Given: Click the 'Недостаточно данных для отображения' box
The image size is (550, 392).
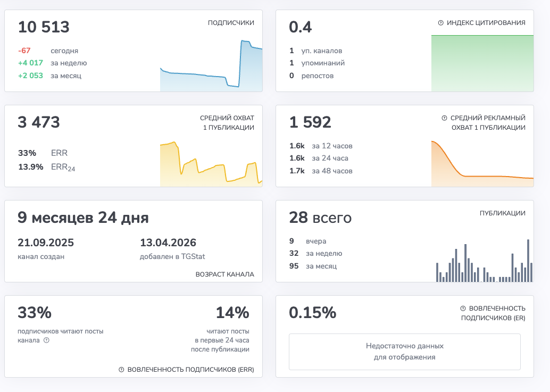Looking at the screenshot, I should click(x=405, y=352).
